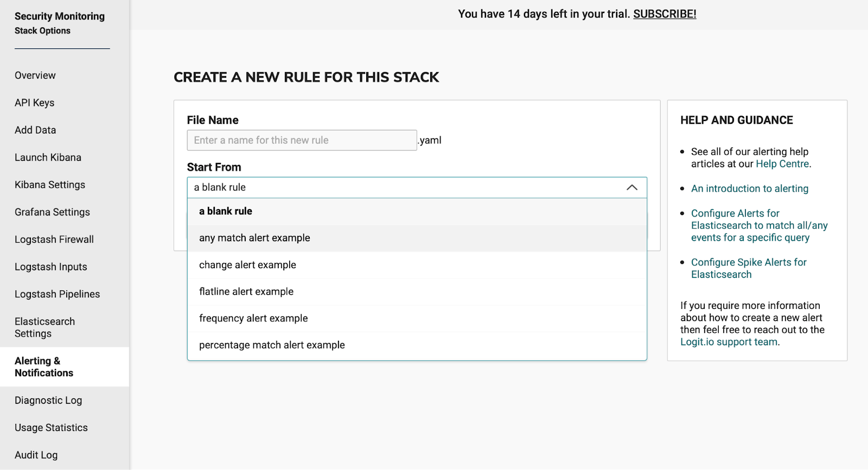Open API Keys sidebar item
Viewport: 868px width, 470px height.
pyautogui.click(x=35, y=103)
